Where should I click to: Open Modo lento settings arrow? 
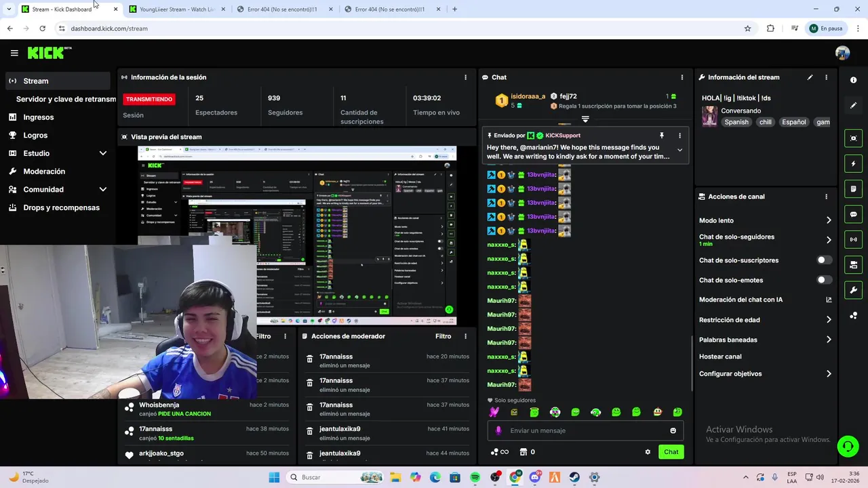tap(829, 220)
